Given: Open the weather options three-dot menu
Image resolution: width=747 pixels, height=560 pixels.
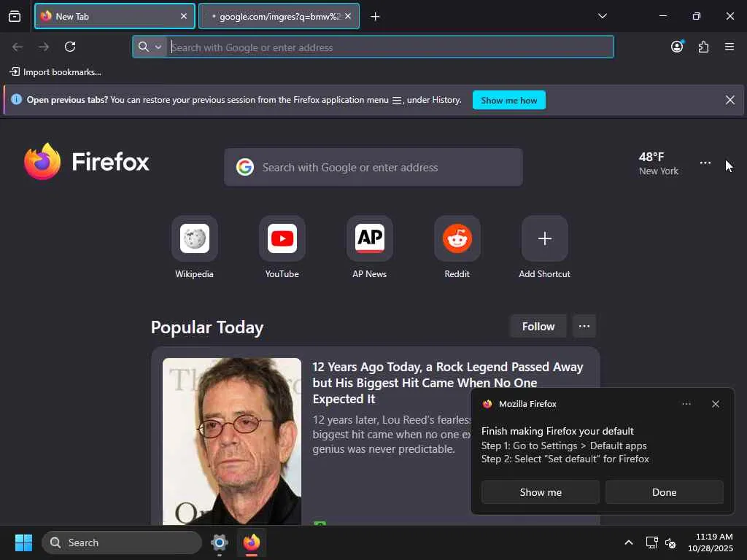Looking at the screenshot, I should [x=705, y=163].
